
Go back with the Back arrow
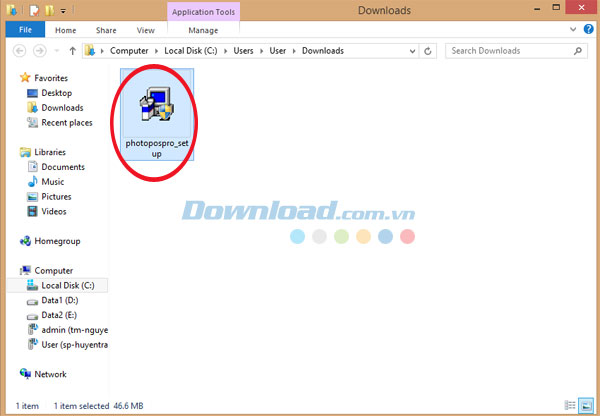coord(20,51)
